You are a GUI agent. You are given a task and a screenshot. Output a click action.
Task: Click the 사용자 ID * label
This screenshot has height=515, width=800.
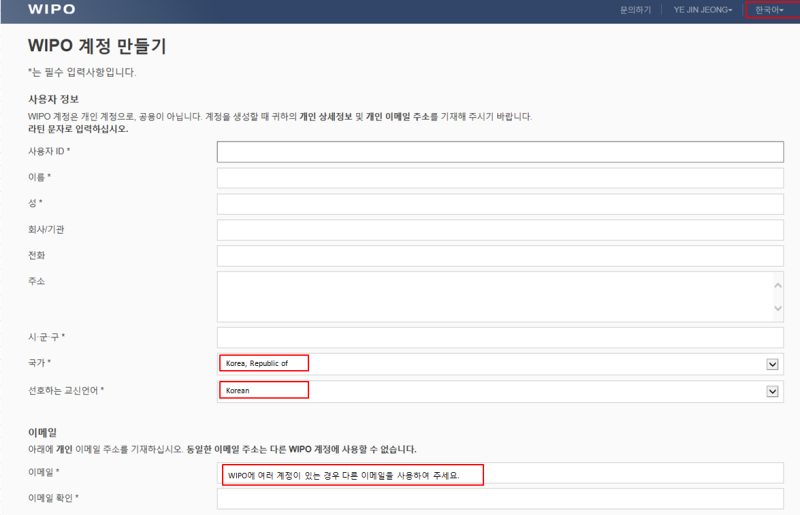pyautogui.click(x=49, y=151)
